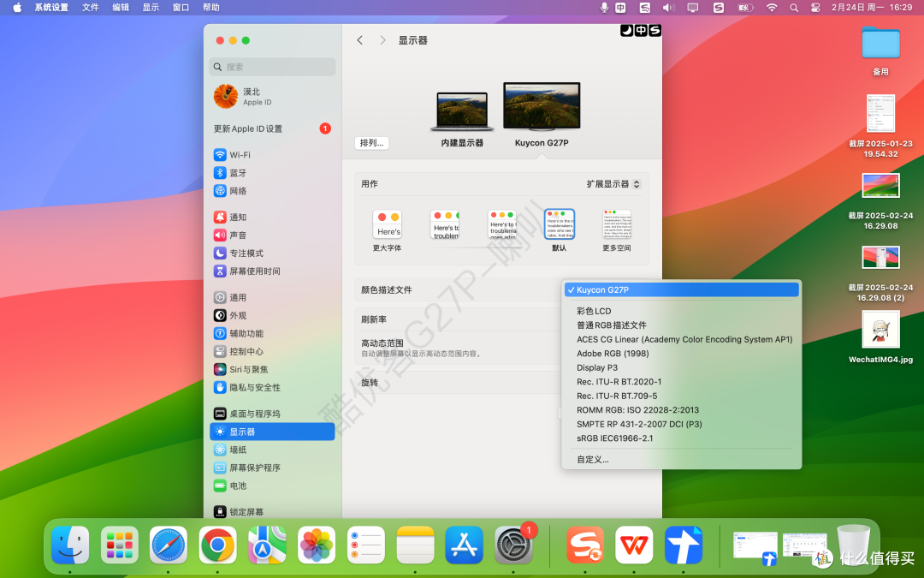Click the 排列... button
Viewport: 924px width, 578px height.
[371, 142]
